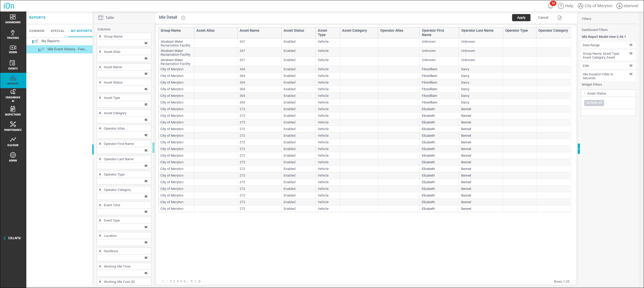This screenshot has width=644, height=288.
Task: Click the Cancel button
Action: [x=543, y=18]
